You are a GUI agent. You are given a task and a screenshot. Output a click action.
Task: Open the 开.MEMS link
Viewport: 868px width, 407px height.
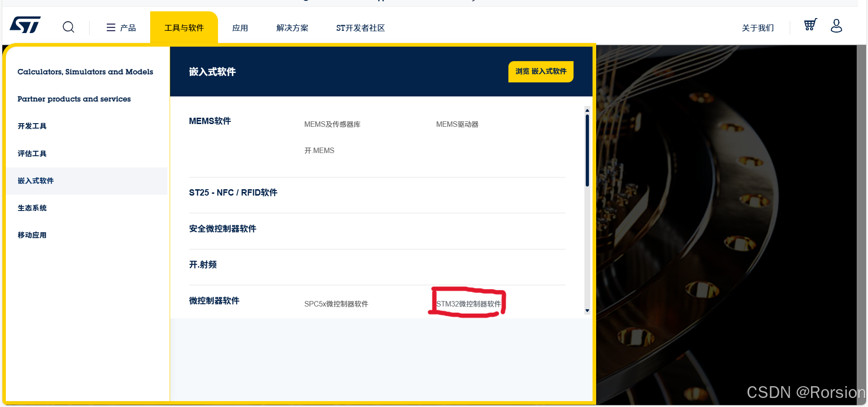click(319, 150)
